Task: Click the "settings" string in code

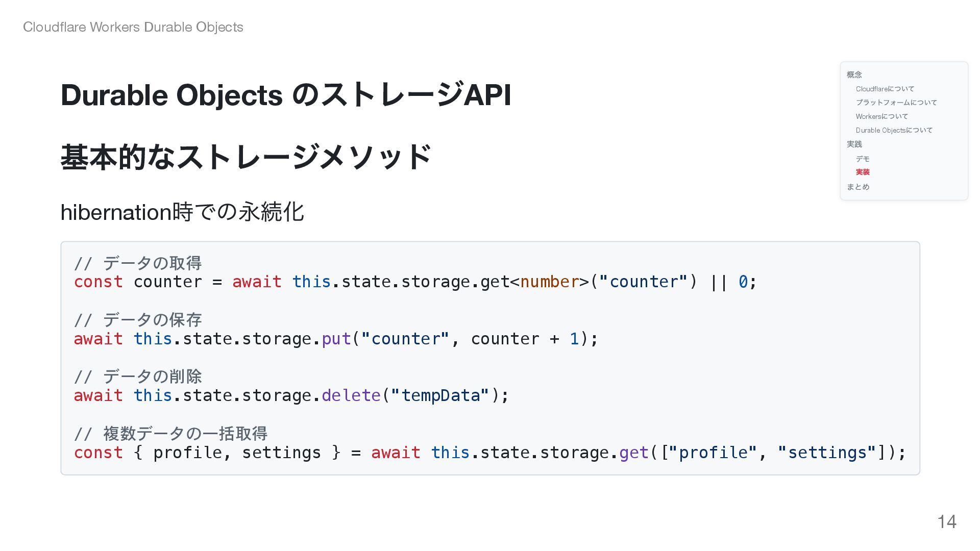Action: (827, 453)
